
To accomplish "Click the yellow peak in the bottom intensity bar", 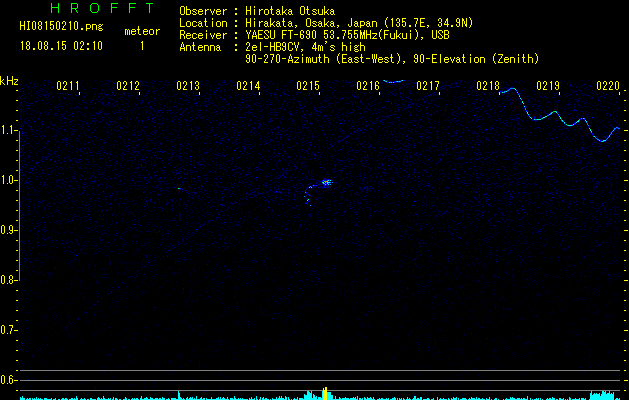I will tap(325, 394).
